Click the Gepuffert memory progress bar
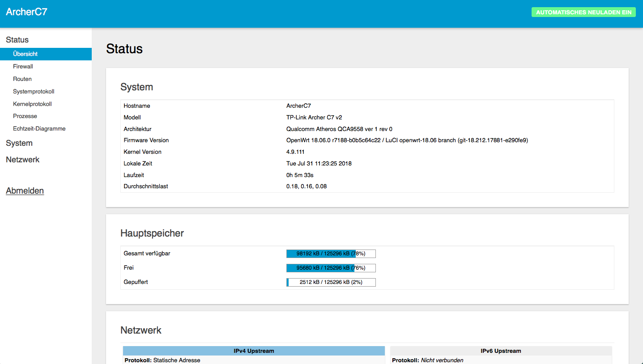The width and height of the screenshot is (643, 364). (331, 282)
